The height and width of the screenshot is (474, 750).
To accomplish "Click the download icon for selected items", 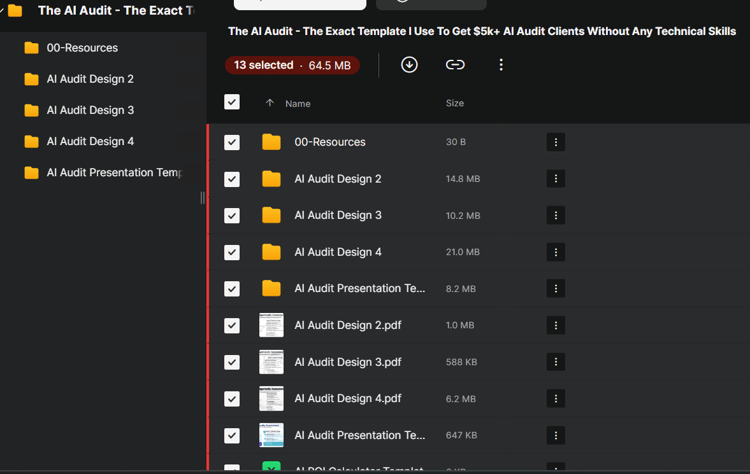I will 409,65.
